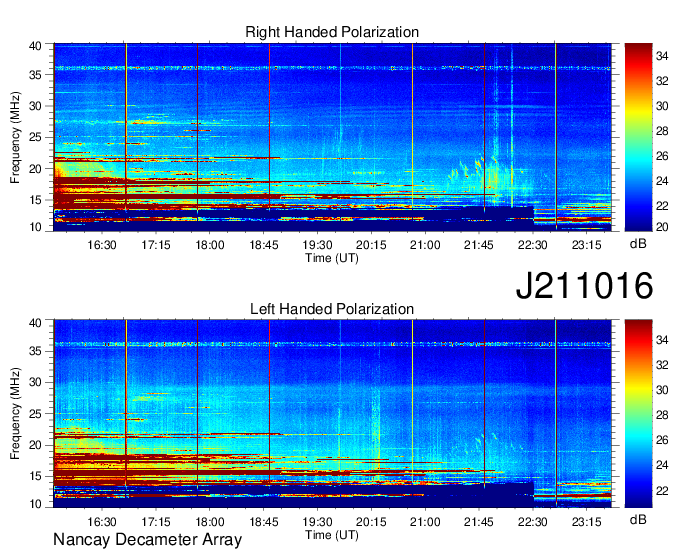The height and width of the screenshot is (552, 680).
Task: Click "23:15" time tick of Left Handed plot
Action: 586,522
